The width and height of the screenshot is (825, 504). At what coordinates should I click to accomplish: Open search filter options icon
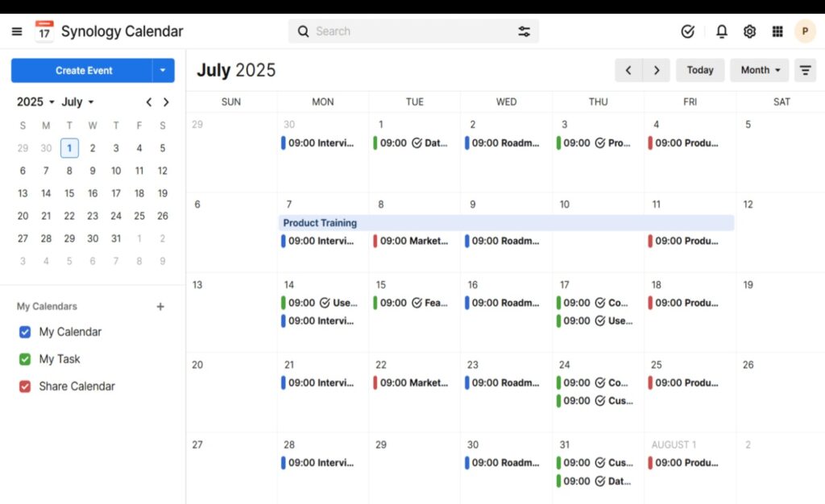point(524,31)
